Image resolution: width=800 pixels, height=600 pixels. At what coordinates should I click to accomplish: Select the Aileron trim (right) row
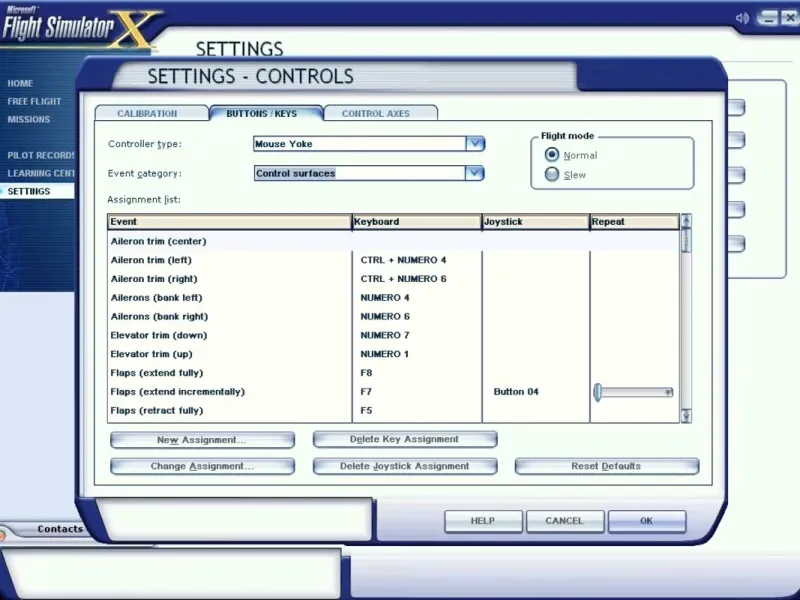coord(394,279)
